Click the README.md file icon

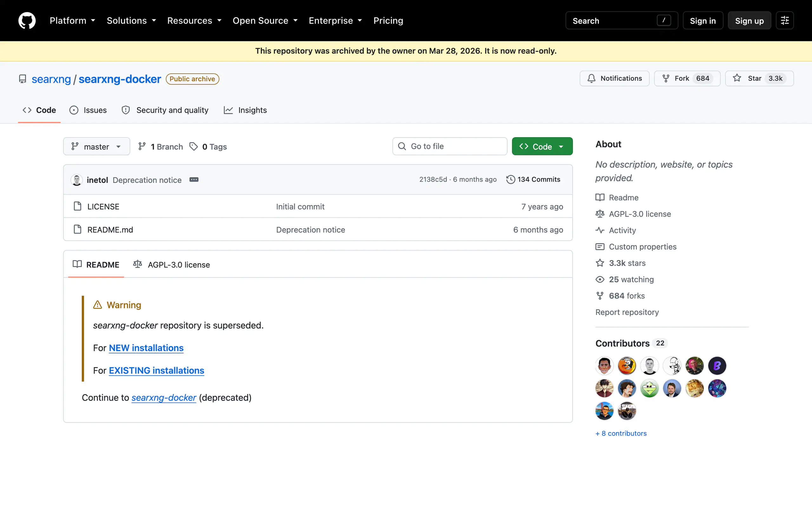coord(77,230)
